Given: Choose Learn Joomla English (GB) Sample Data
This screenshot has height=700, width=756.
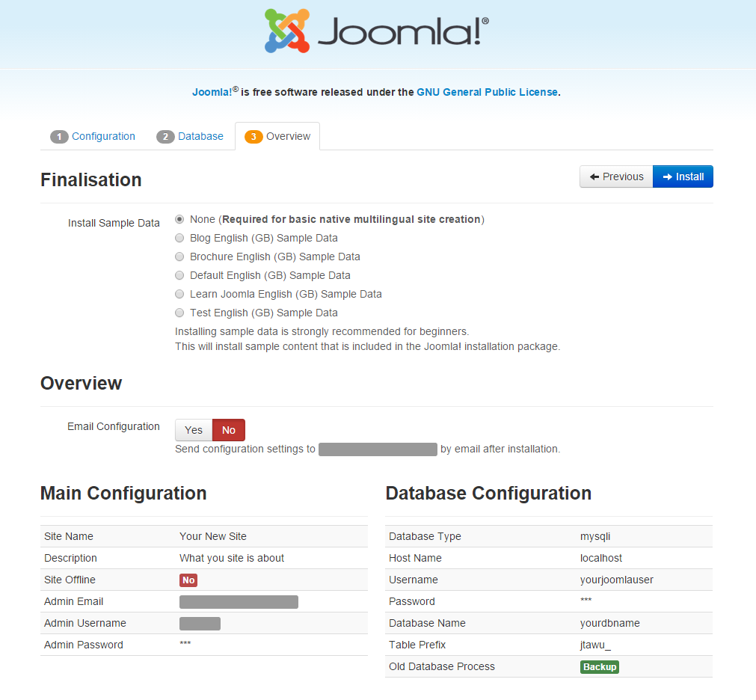Looking at the screenshot, I should tap(179, 294).
